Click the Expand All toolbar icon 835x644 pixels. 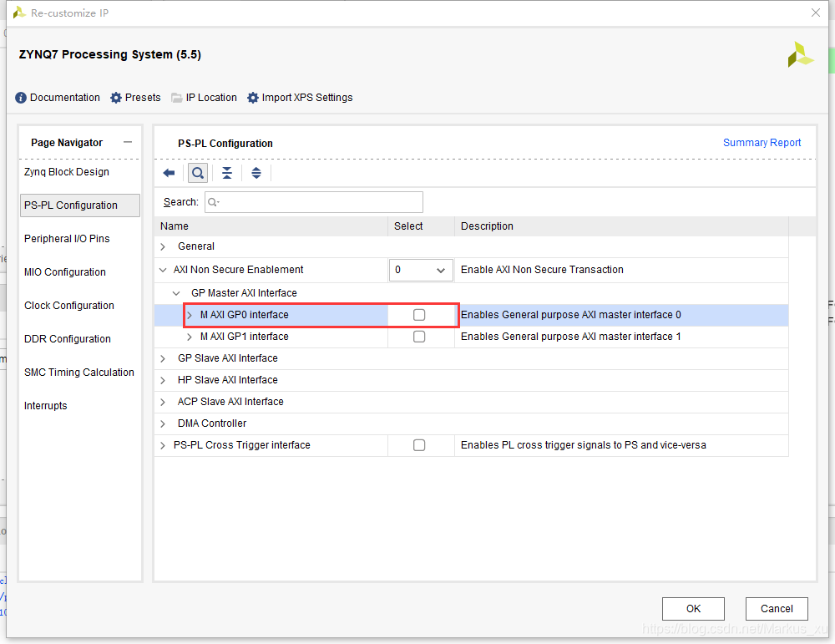click(x=256, y=173)
